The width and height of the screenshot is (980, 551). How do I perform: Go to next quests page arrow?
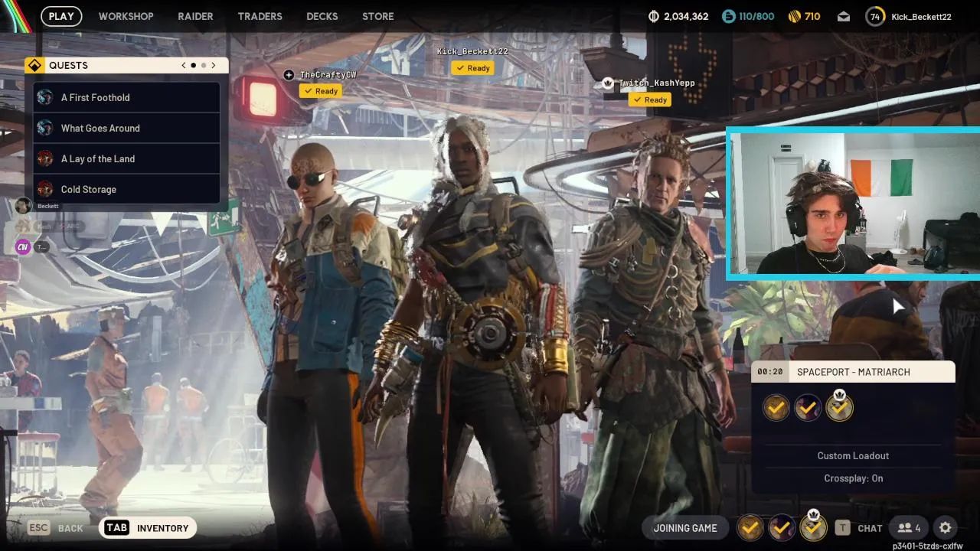point(214,65)
